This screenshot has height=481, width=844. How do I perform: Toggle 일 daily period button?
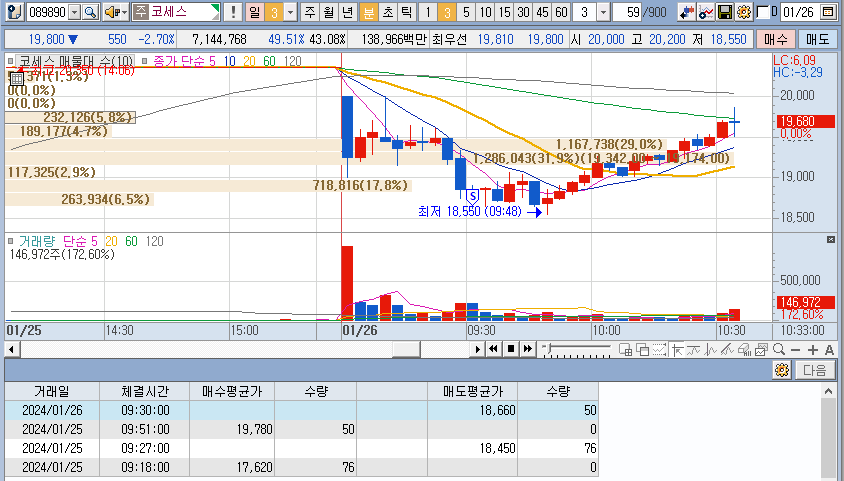[255, 12]
